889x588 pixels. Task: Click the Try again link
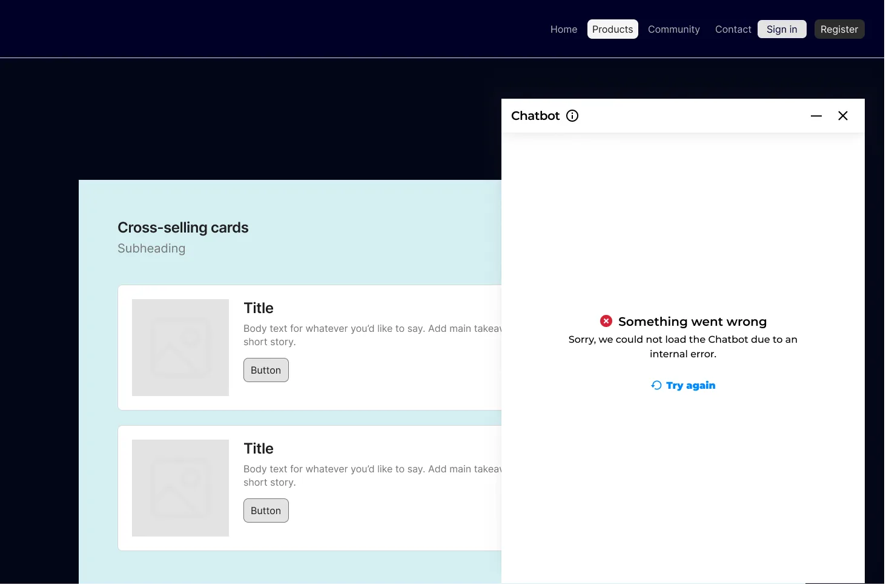[x=683, y=385]
